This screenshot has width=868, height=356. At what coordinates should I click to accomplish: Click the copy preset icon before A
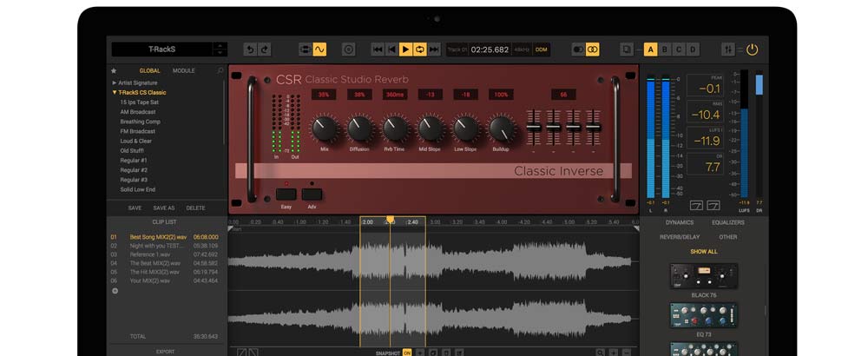pos(627,49)
